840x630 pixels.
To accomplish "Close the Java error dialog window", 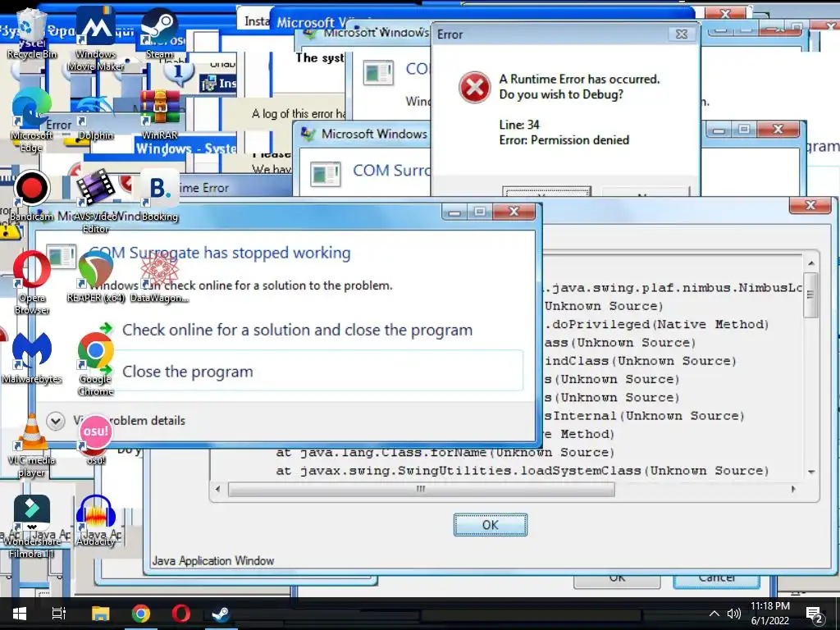I will point(810,205).
